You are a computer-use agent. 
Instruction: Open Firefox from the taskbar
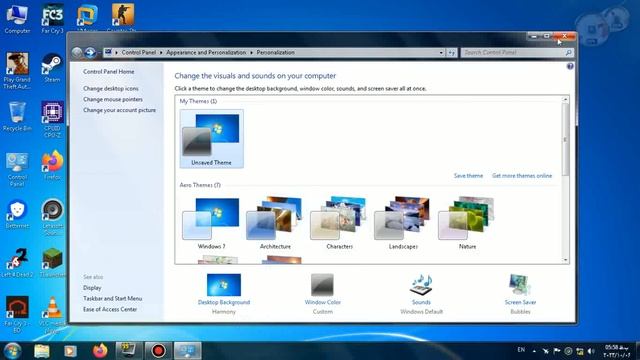coord(100,351)
